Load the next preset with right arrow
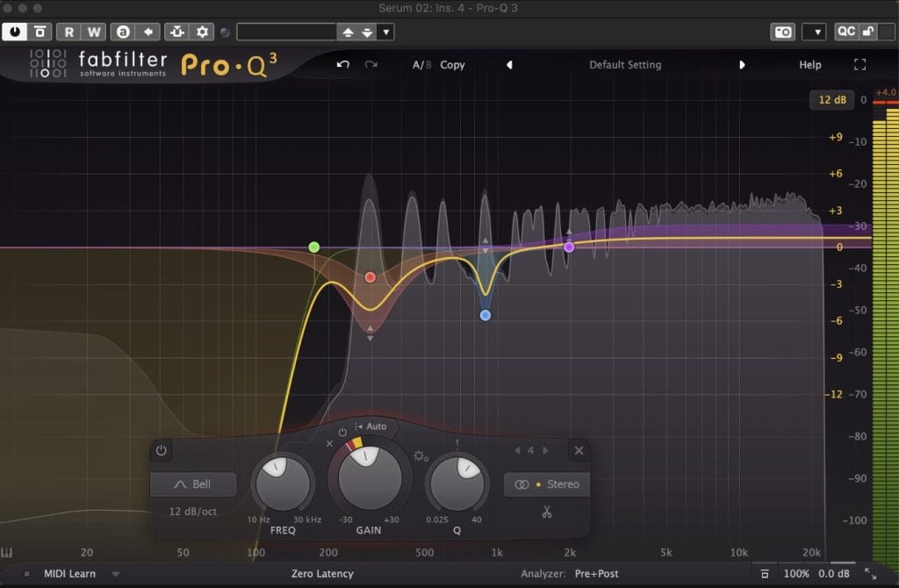This screenshot has height=588, width=899. click(x=742, y=65)
